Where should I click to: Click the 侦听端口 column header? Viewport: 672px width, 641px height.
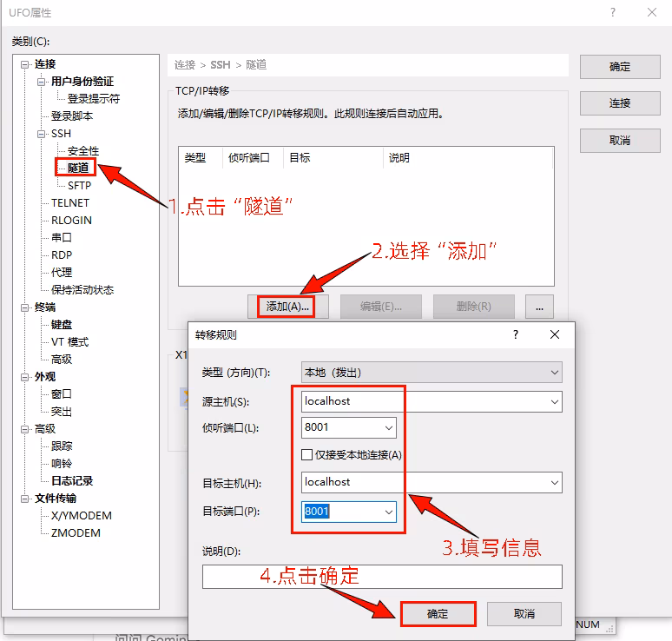pos(253,158)
